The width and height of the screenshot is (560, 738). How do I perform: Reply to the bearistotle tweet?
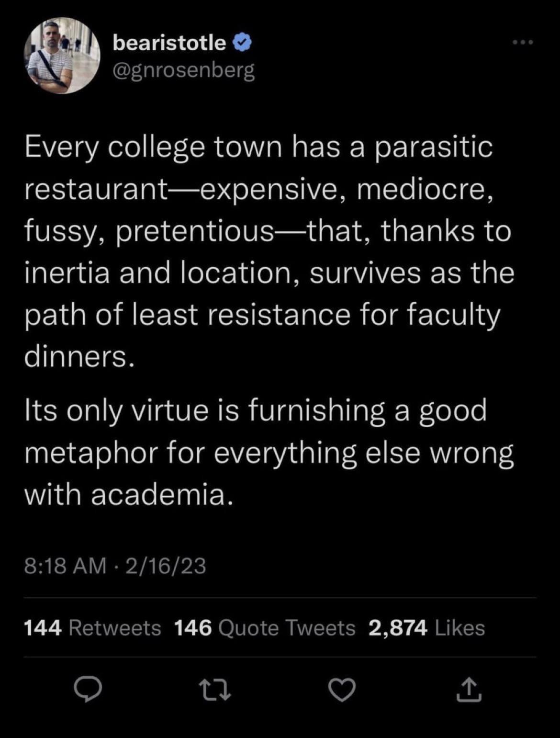88,691
